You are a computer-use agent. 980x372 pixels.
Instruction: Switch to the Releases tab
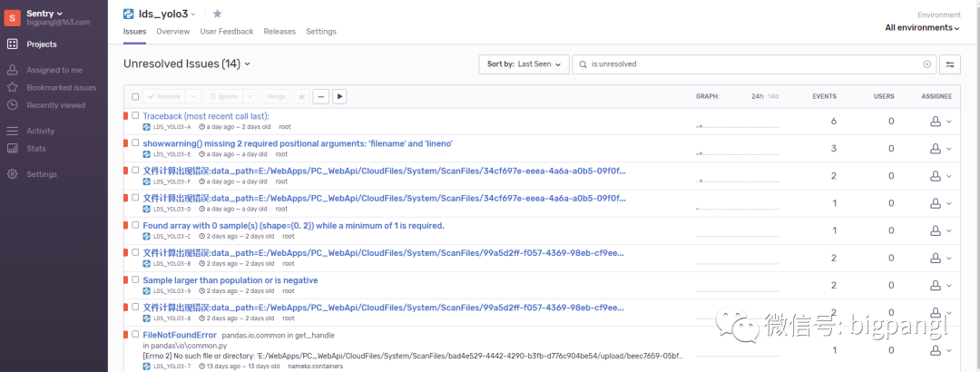(x=279, y=32)
